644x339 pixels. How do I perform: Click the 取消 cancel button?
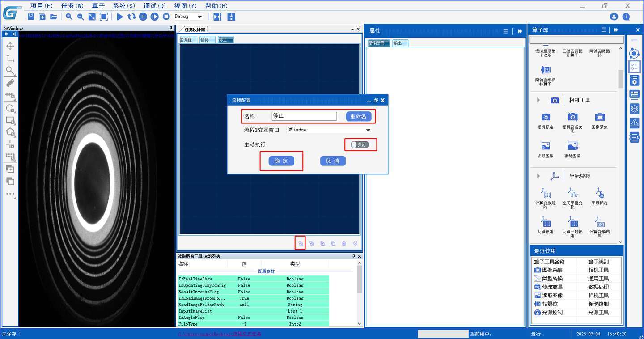(333, 161)
